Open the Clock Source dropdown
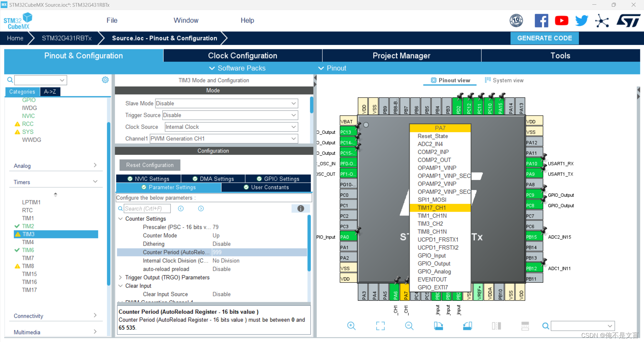The width and height of the screenshot is (644, 342). click(x=231, y=127)
